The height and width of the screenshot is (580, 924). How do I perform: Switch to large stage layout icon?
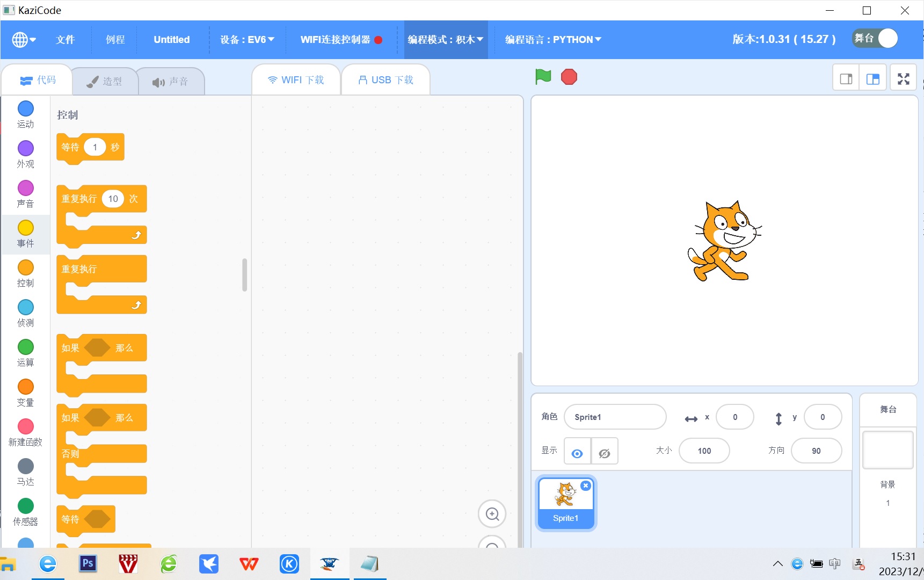(873, 79)
